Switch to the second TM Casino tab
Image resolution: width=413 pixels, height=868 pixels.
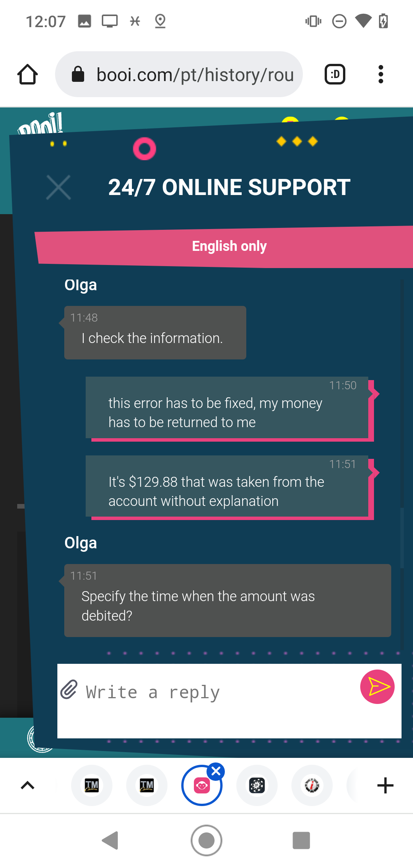147,785
